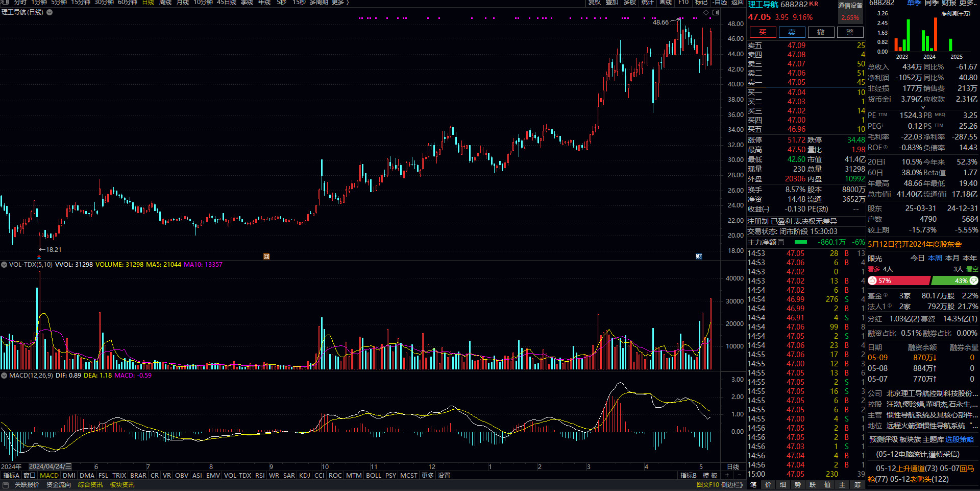The image size is (980, 491).
Task: Open the 更多 indicators menu in bottom bar
Action: coord(427,475)
